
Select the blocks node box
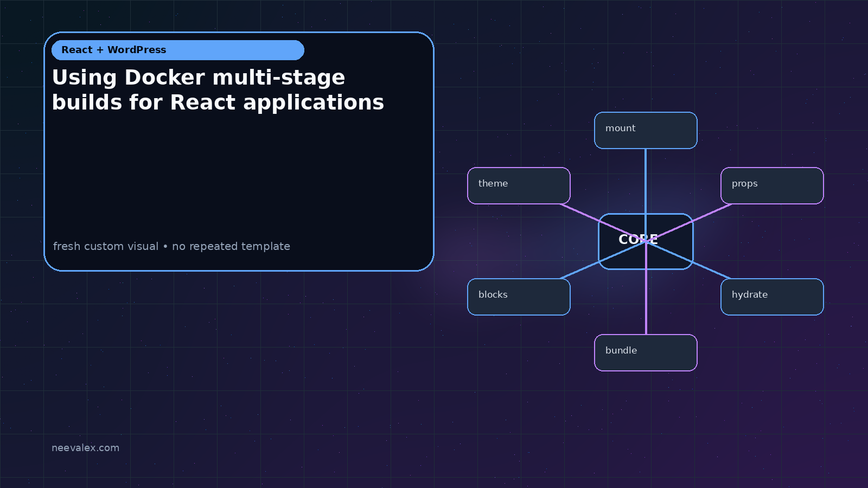(x=519, y=297)
